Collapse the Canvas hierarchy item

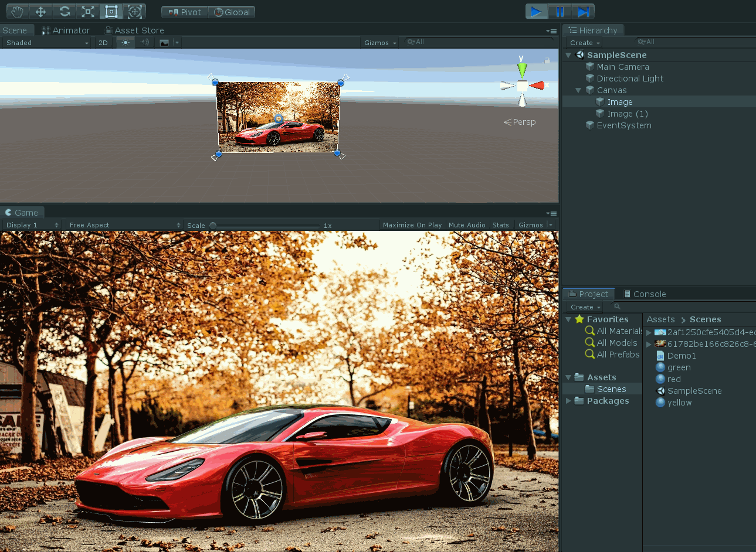(578, 90)
